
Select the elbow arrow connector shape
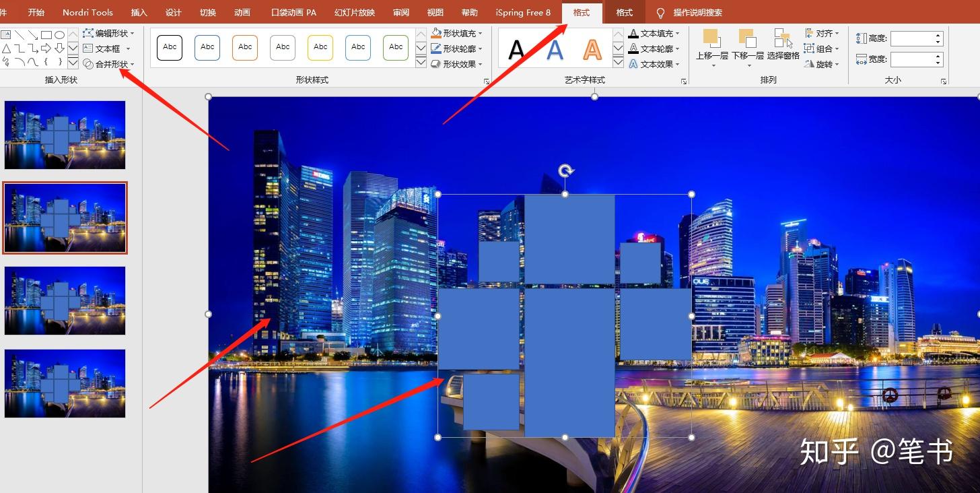click(33, 48)
